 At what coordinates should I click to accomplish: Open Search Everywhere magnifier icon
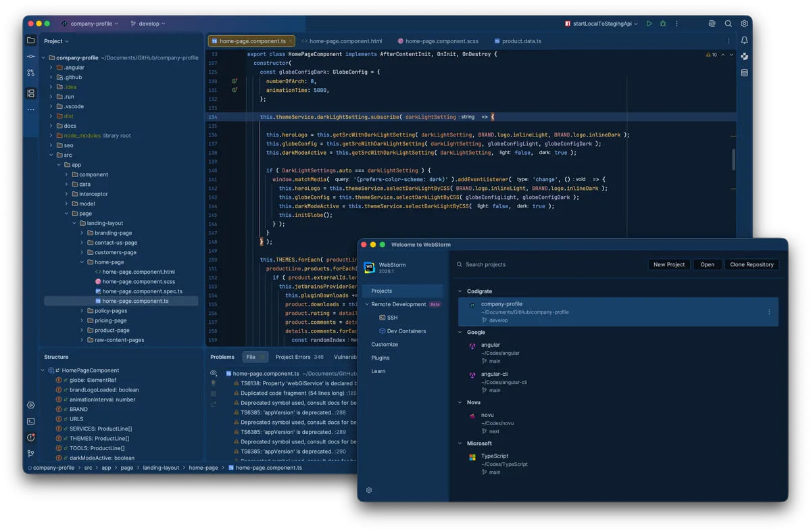coord(728,24)
